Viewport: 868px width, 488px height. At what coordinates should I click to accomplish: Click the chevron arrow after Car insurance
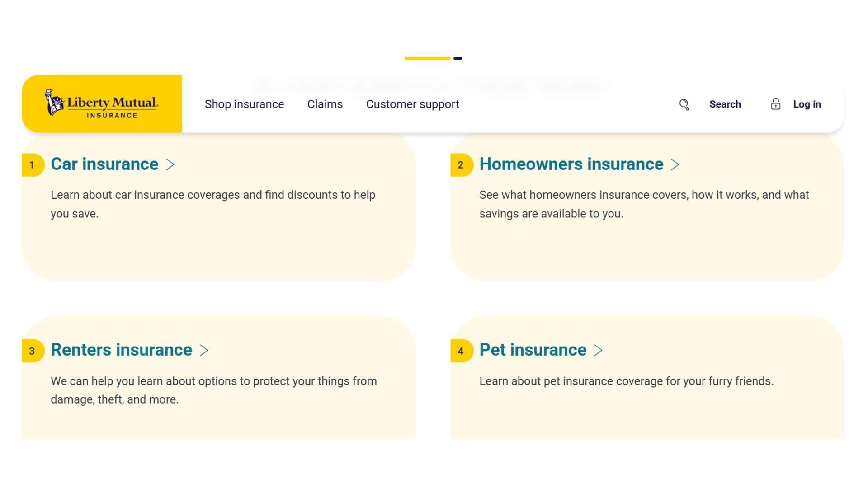[170, 164]
